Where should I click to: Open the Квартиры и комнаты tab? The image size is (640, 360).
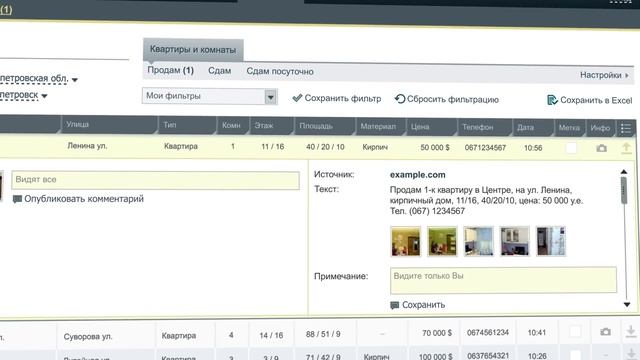[193, 49]
